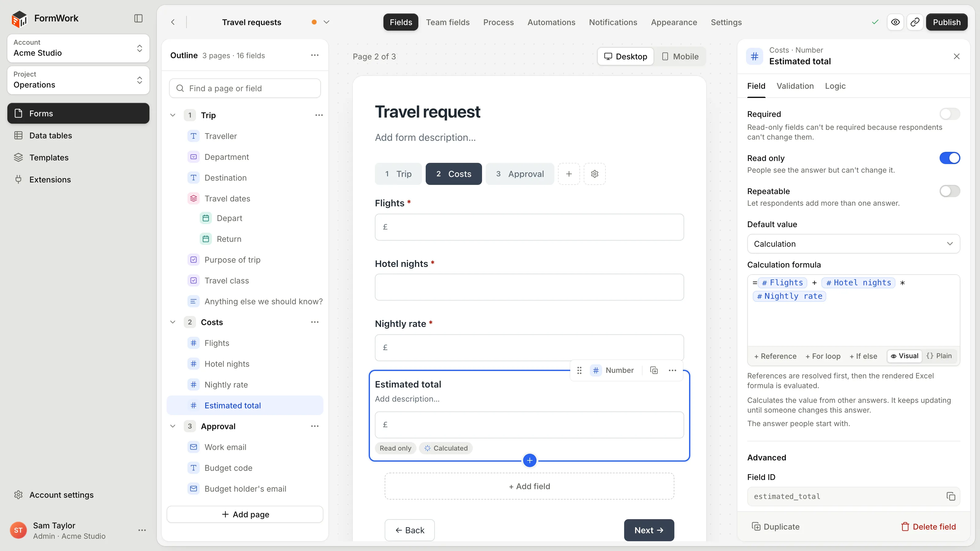Click the Delete field button
Viewport: 980px width, 551px height.
[928, 526]
